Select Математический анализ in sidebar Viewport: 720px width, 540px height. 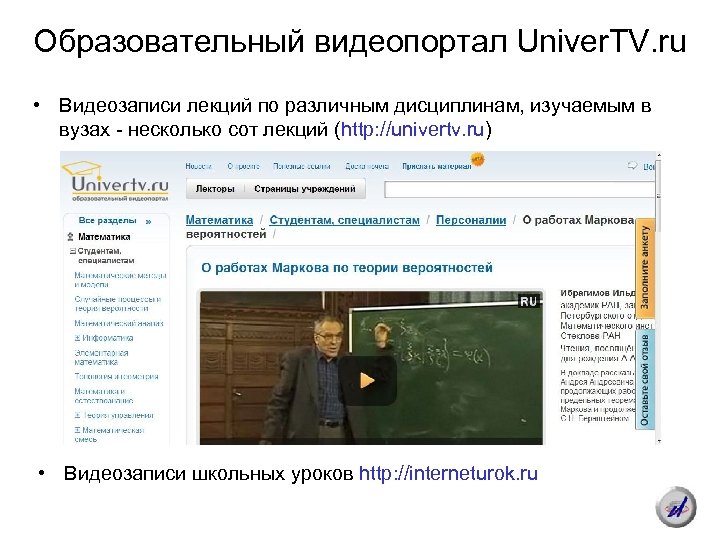pos(119,323)
